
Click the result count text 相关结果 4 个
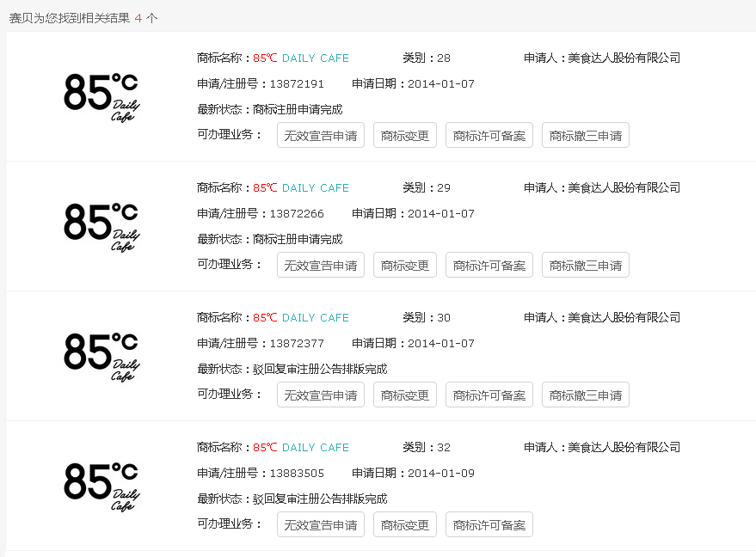(x=119, y=18)
